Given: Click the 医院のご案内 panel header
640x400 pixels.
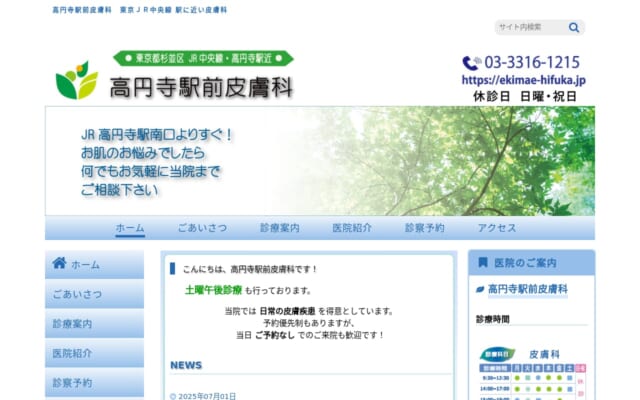Looking at the screenshot, I should (x=531, y=262).
